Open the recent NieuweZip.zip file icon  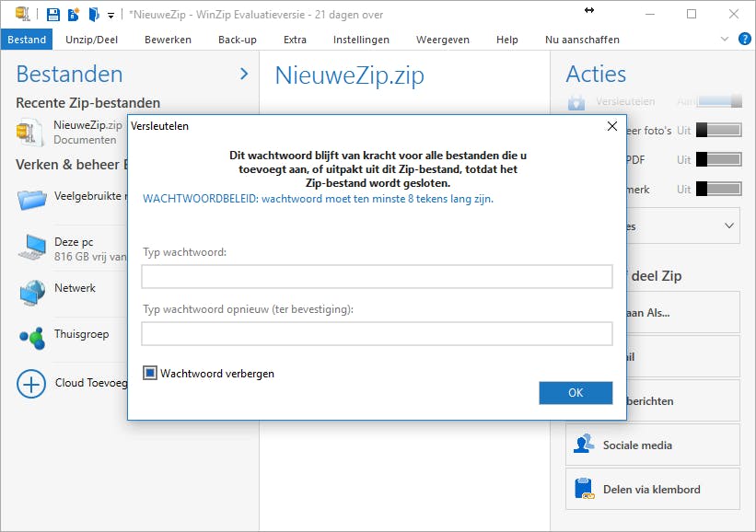click(29, 131)
